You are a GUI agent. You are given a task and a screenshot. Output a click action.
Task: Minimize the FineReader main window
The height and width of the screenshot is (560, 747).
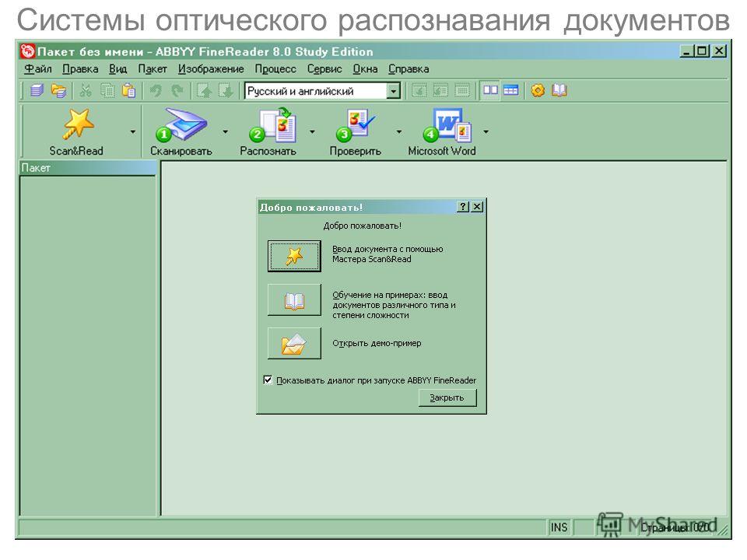click(686, 51)
